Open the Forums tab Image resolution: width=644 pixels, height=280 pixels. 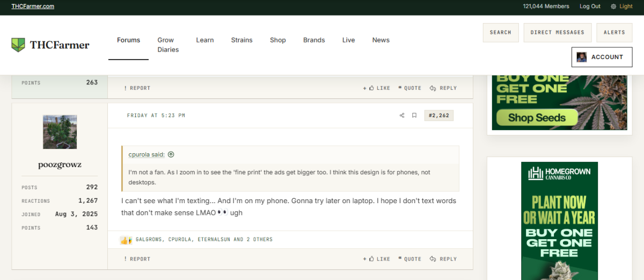pos(128,40)
